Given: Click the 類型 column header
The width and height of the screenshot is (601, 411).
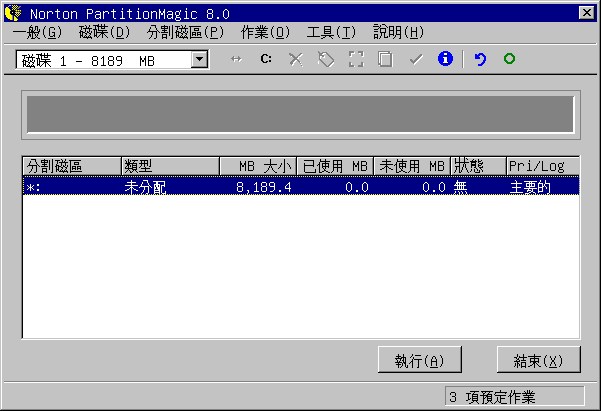Looking at the screenshot, I should [170, 166].
